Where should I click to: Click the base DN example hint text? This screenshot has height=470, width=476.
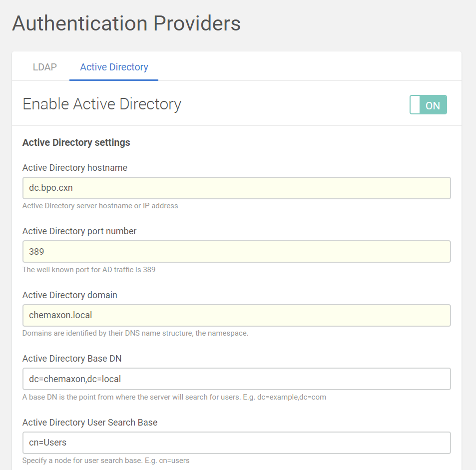point(174,397)
